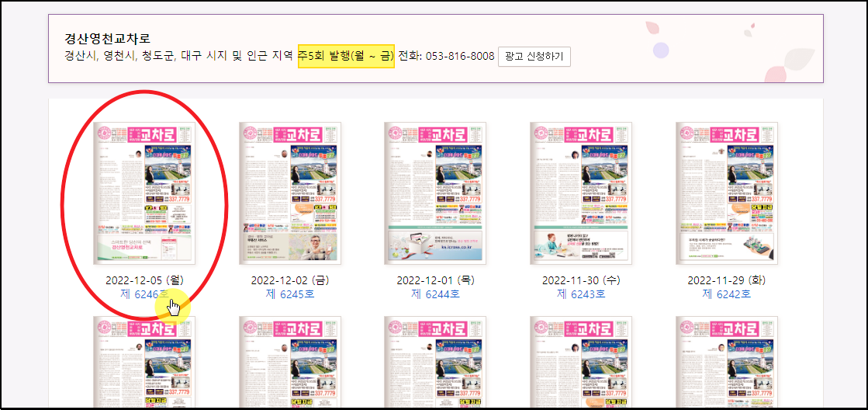The height and width of the screenshot is (410, 868).
Task: Follow the 제 6243호 issue link
Action: tap(581, 294)
